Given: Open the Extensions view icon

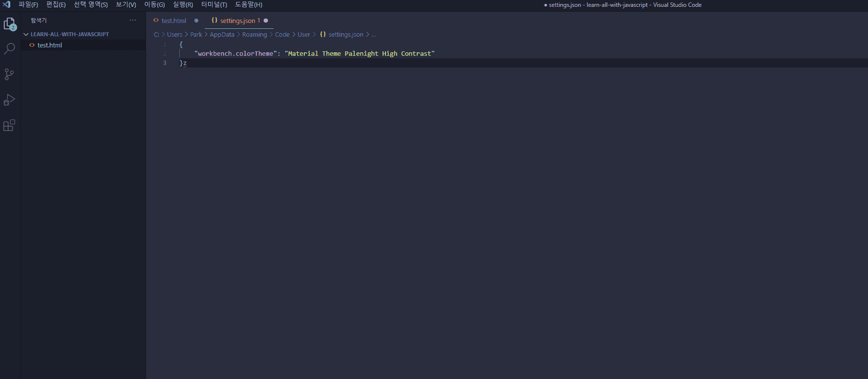Looking at the screenshot, I should pos(9,125).
